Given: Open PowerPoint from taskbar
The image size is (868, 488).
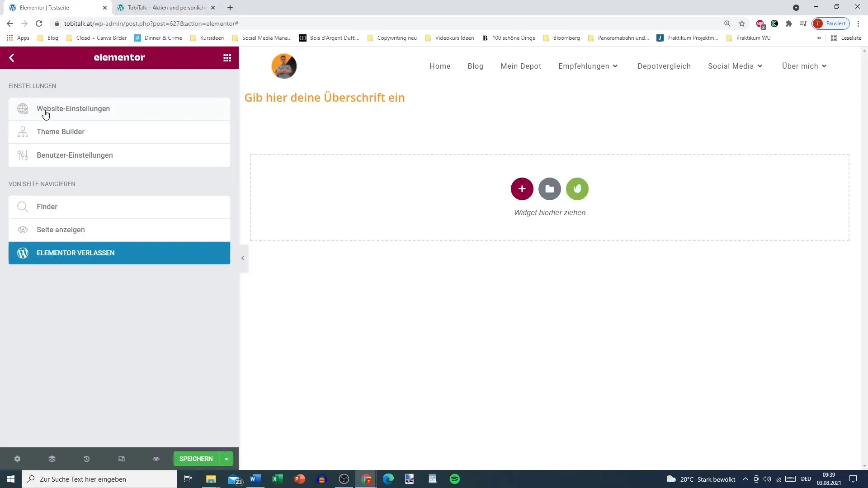Looking at the screenshot, I should 300,479.
